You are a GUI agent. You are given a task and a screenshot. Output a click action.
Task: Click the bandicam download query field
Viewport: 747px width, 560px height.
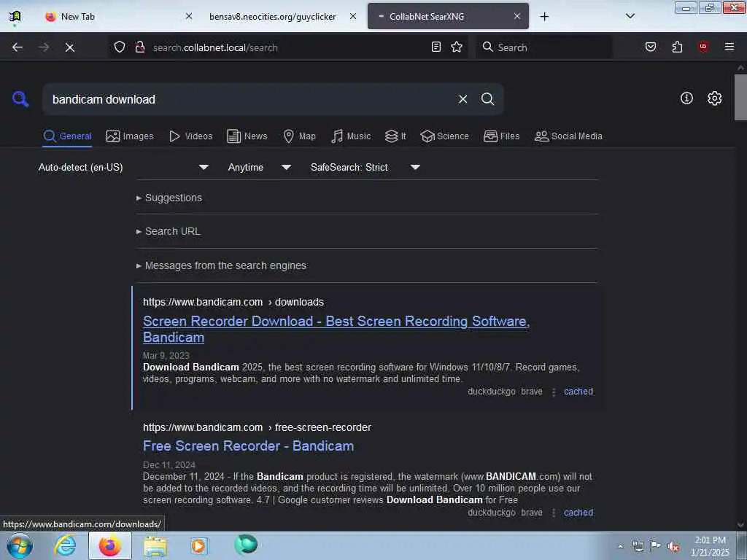[x=250, y=99]
